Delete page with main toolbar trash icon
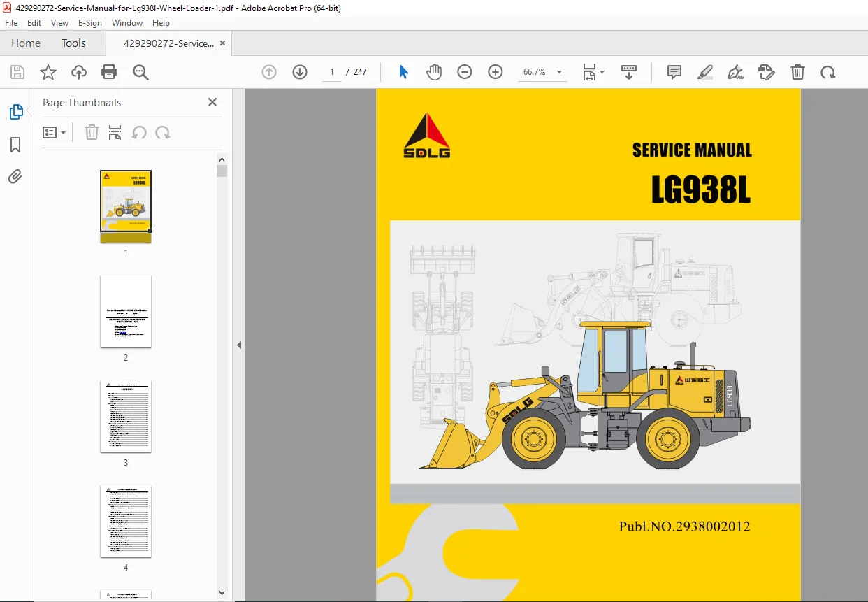The height and width of the screenshot is (602, 868). (x=797, y=72)
